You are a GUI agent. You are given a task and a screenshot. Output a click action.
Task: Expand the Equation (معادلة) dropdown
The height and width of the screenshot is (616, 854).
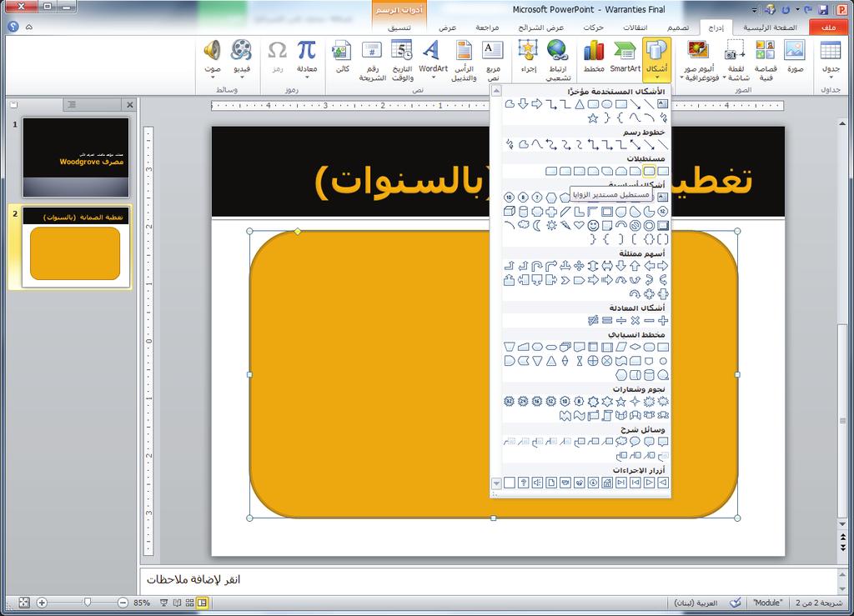pyautogui.click(x=307, y=78)
